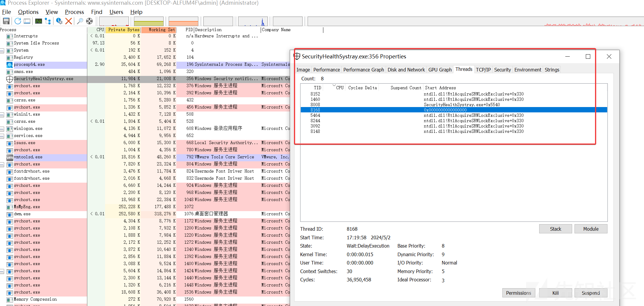The width and height of the screenshot is (644, 306).
Task: Open the Options menu
Action: pos(28,12)
